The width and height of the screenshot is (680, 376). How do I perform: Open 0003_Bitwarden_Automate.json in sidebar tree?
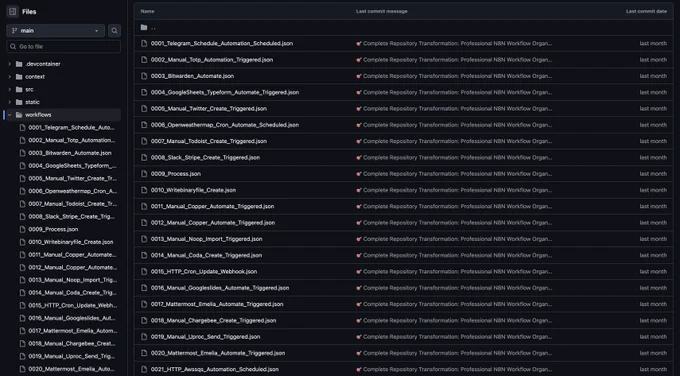click(x=70, y=153)
